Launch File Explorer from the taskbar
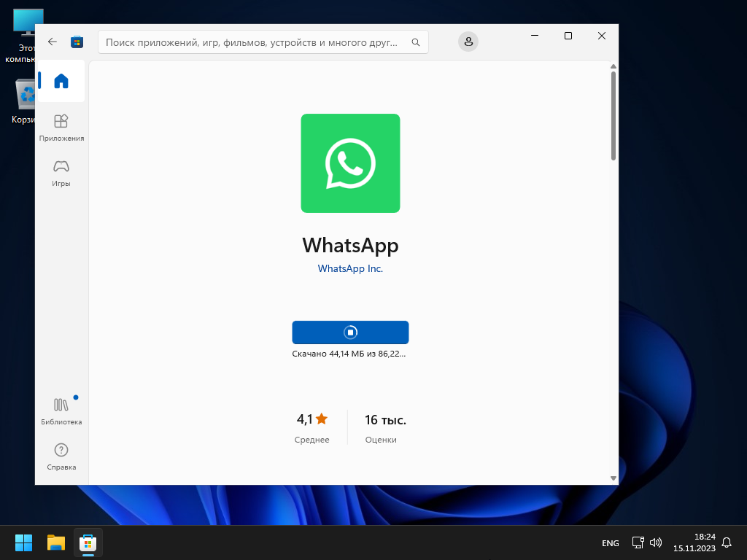This screenshot has width=747, height=560. coord(56,542)
